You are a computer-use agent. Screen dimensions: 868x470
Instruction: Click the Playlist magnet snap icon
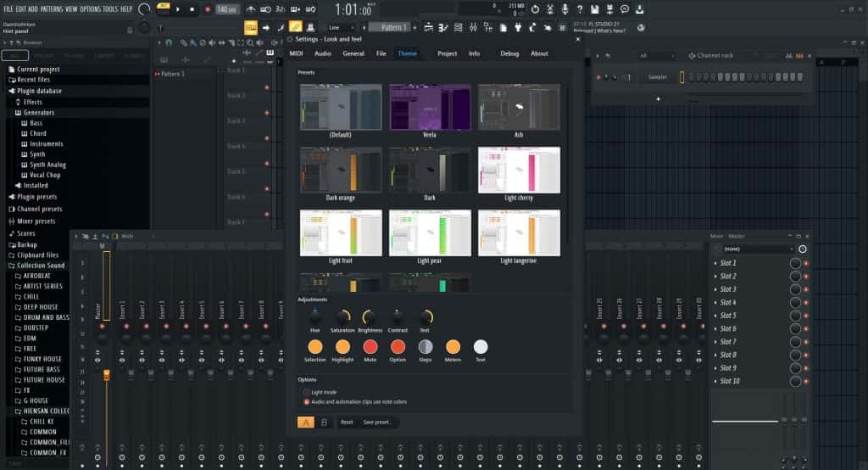pos(169,42)
